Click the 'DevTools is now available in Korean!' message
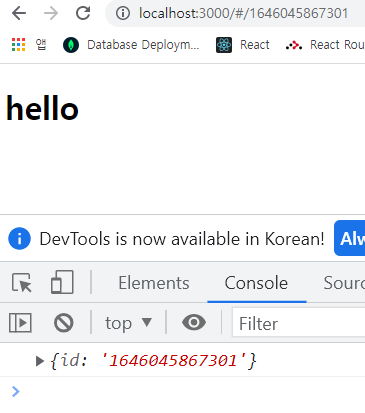 pos(182,239)
